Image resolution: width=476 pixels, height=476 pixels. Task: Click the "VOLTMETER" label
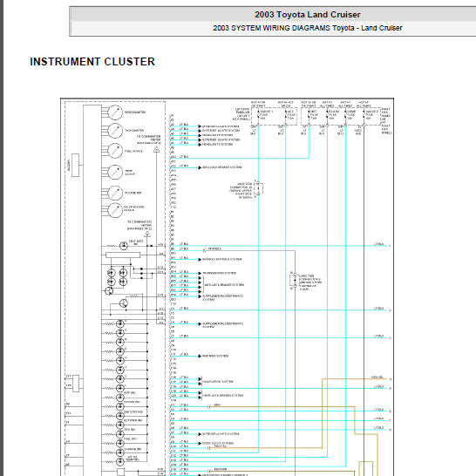[x=133, y=193]
